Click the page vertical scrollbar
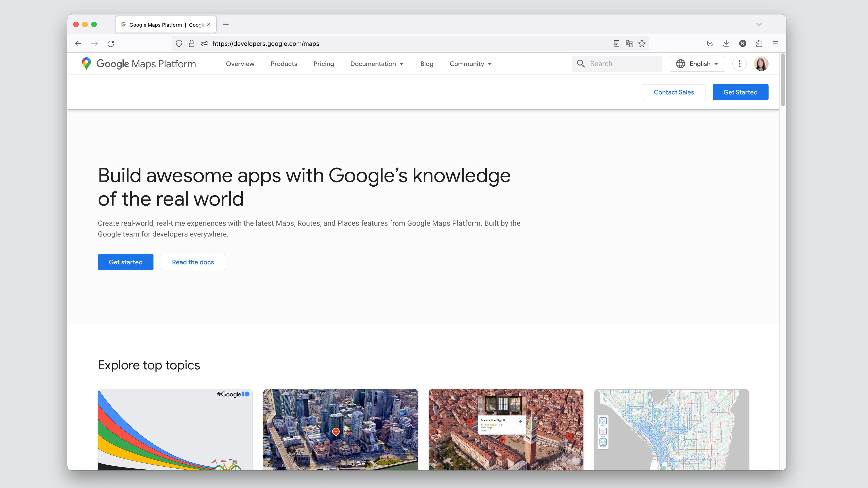The width and height of the screenshot is (868, 488). point(783,80)
